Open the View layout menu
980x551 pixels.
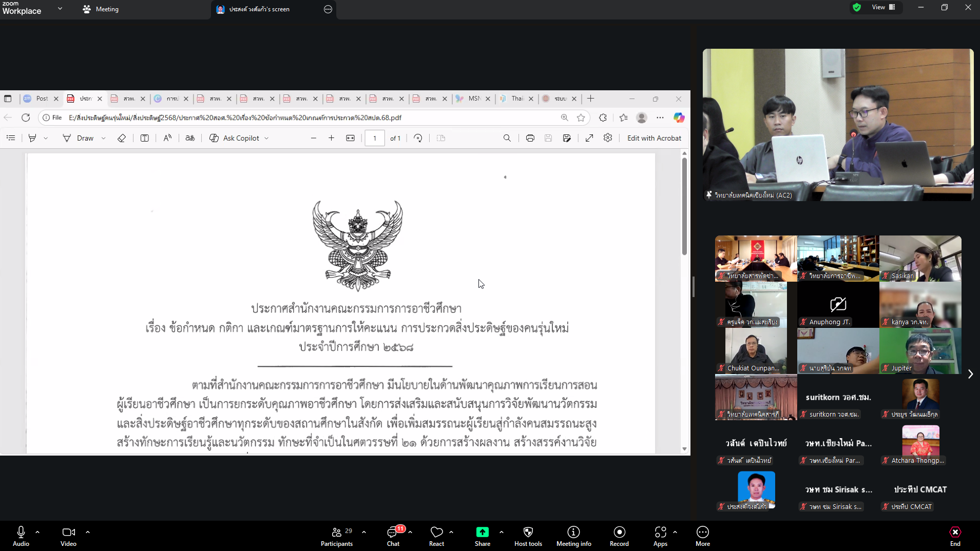point(883,7)
